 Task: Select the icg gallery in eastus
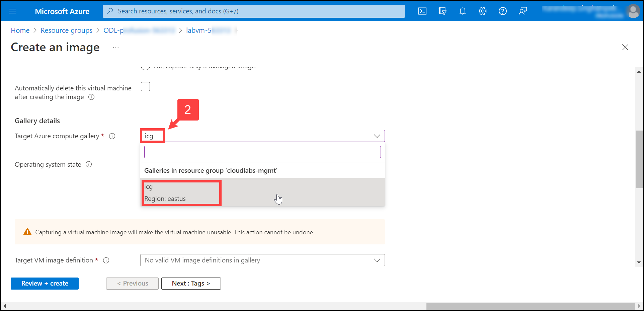coord(262,192)
